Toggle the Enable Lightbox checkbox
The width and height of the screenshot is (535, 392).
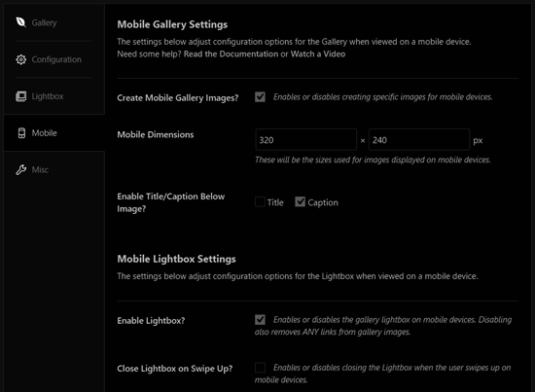tap(260, 320)
